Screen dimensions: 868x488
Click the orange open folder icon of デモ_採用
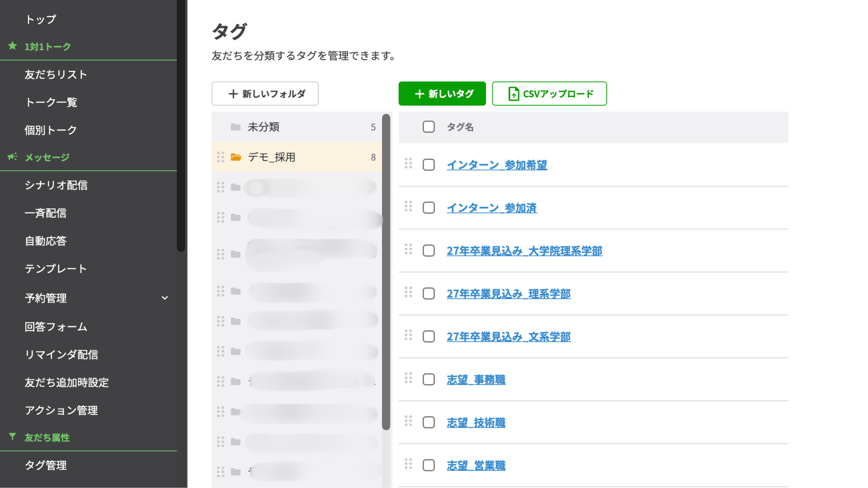(236, 157)
